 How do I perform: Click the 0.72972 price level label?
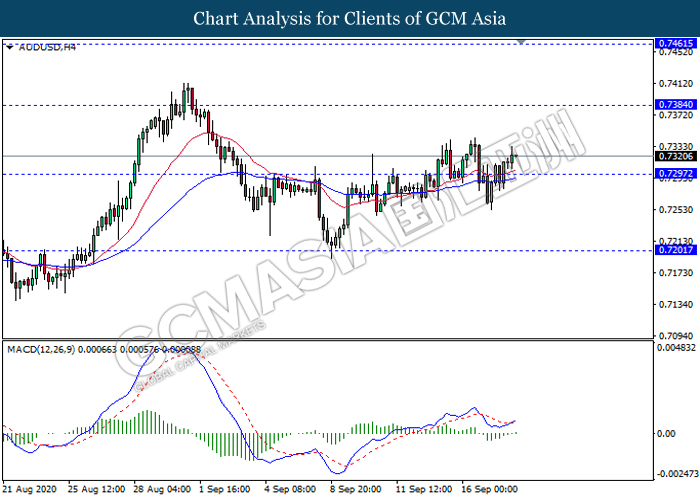point(676,174)
